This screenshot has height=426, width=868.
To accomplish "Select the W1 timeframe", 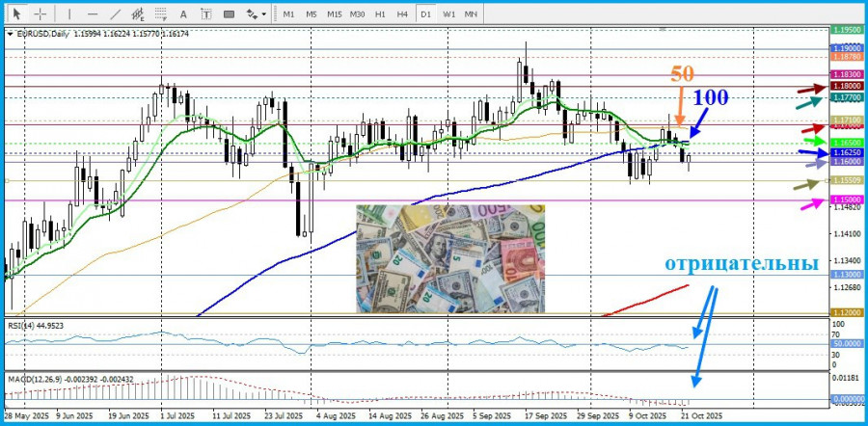I will point(449,14).
